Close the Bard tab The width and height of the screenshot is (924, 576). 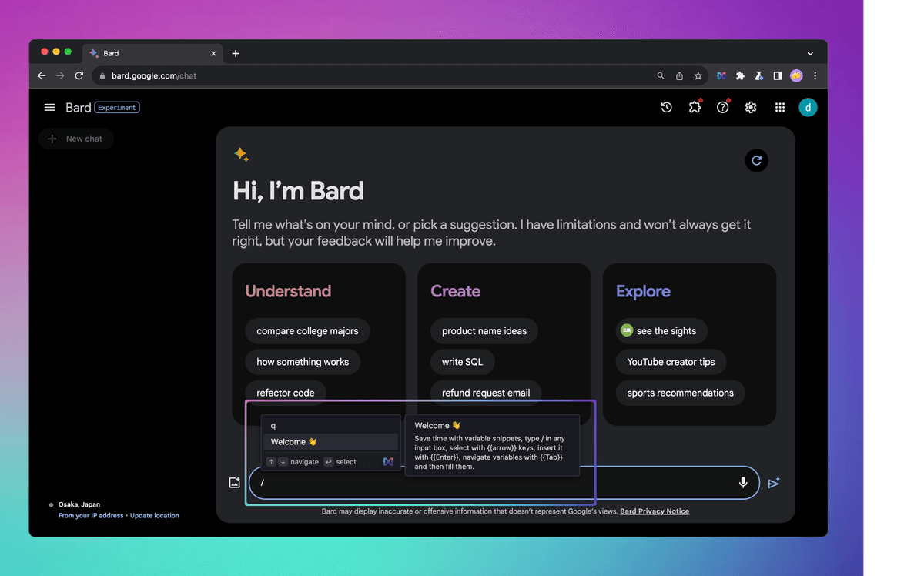click(214, 54)
